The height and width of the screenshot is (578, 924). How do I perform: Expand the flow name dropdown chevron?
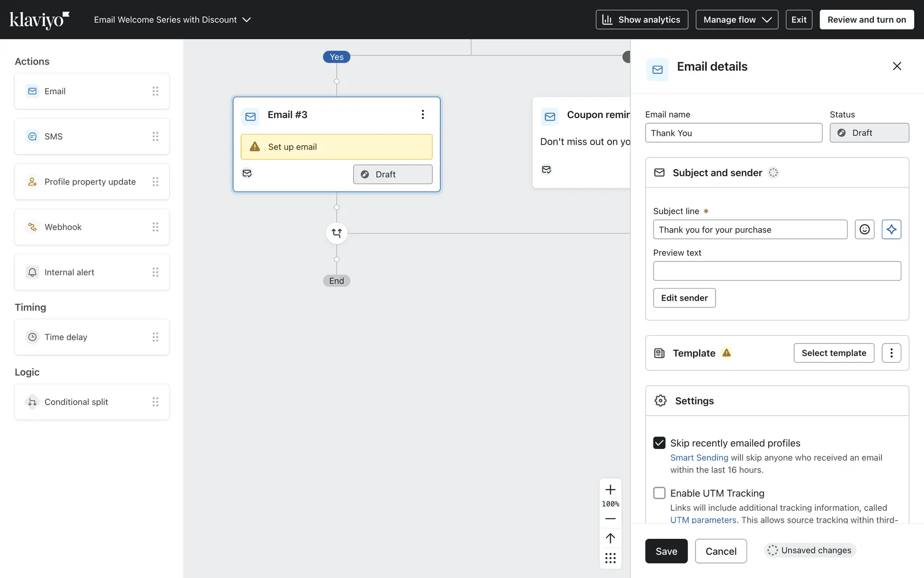point(247,20)
